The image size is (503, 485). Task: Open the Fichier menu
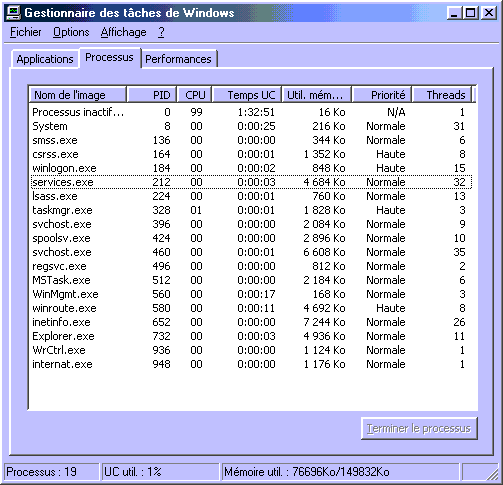pyautogui.click(x=25, y=32)
